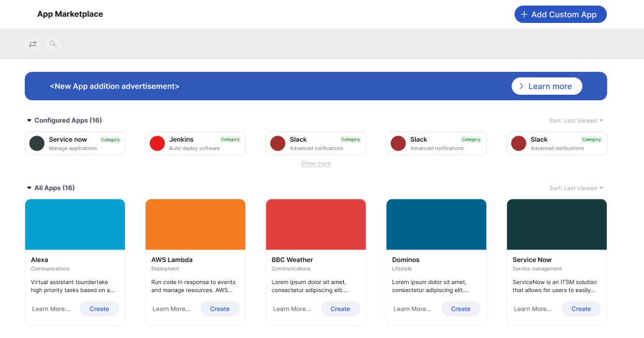Click 'Manage applications' subtitle text

click(x=72, y=148)
